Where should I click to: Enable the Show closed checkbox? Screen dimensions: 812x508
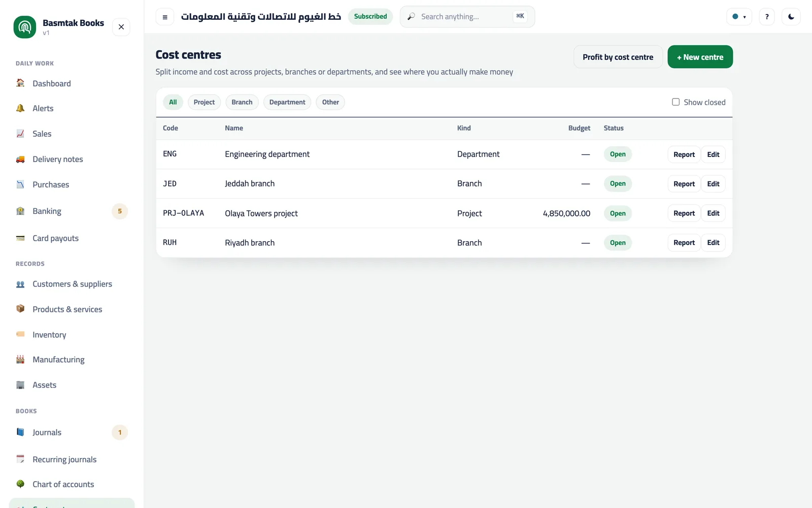pos(675,102)
